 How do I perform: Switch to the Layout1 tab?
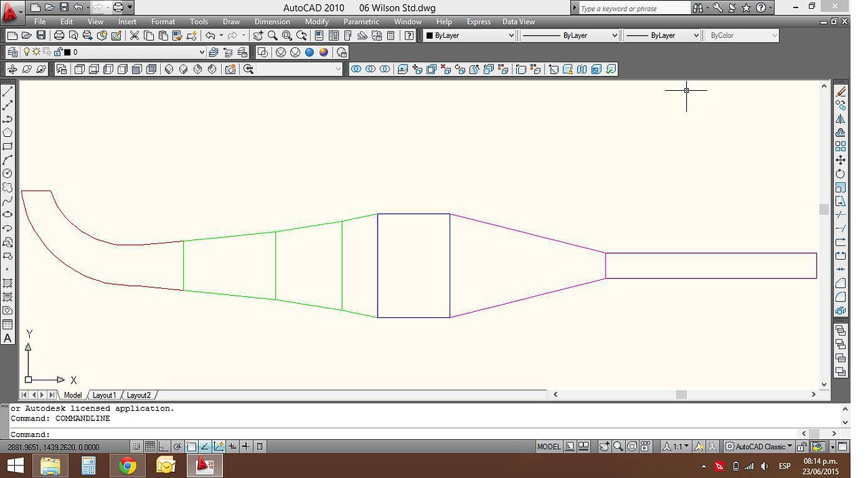[104, 395]
